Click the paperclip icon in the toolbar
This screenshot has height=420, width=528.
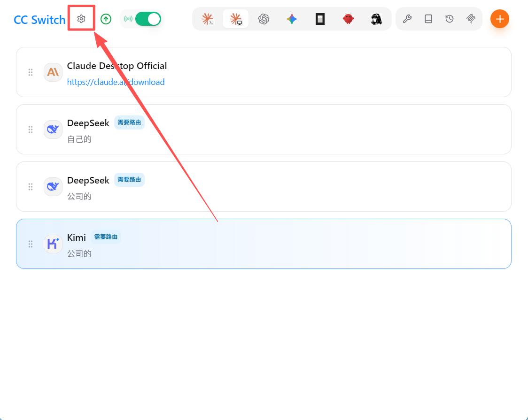[x=471, y=19]
